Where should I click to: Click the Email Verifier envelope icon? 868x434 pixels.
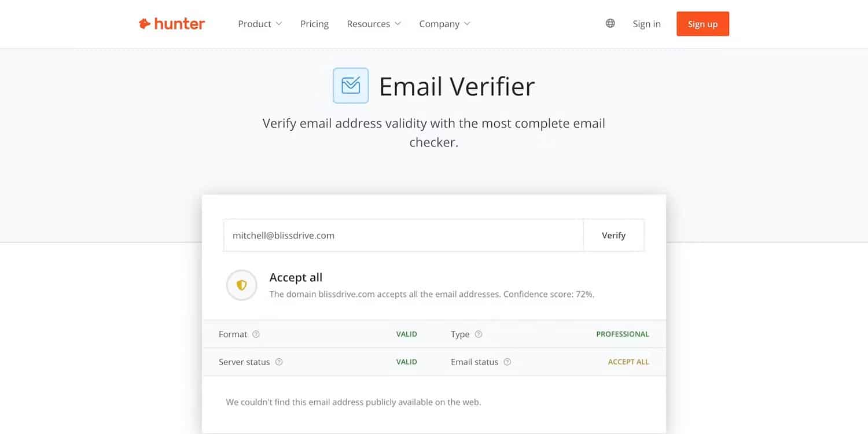point(351,86)
